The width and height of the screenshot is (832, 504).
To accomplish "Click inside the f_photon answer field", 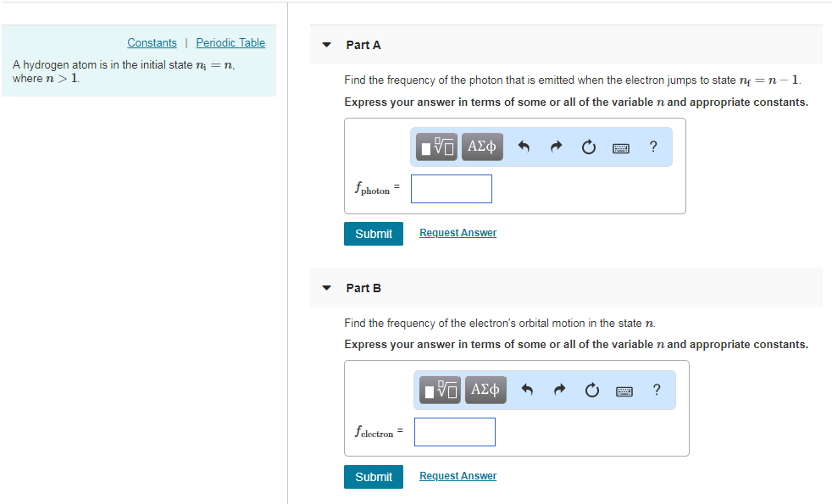I will pos(451,188).
